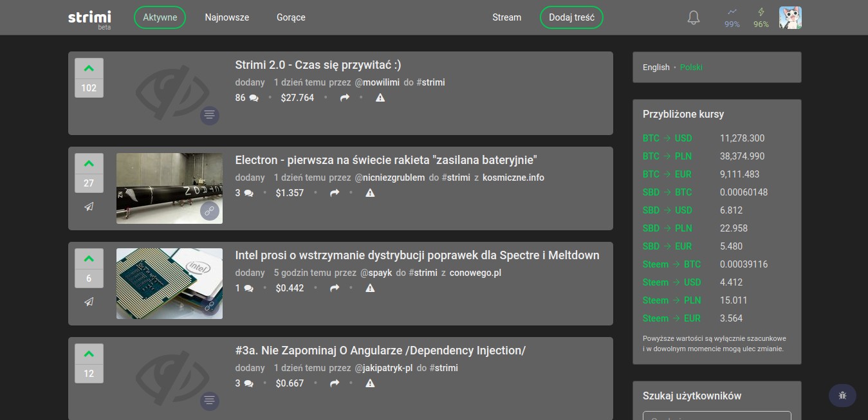Screen dimensions: 868x420
Task: Click text-post badge on Strimi 2.0 thumbnail
Action: 209,115
